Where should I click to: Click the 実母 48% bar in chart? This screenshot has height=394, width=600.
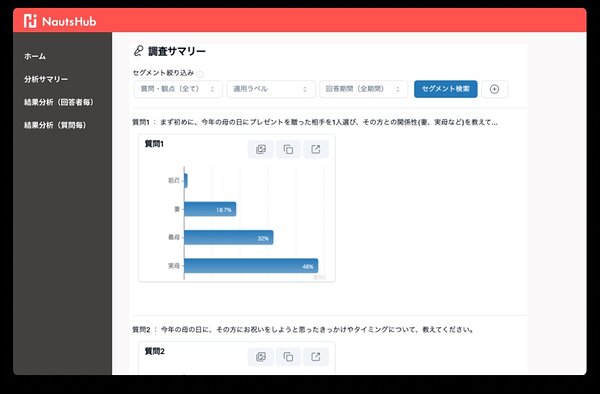point(251,266)
